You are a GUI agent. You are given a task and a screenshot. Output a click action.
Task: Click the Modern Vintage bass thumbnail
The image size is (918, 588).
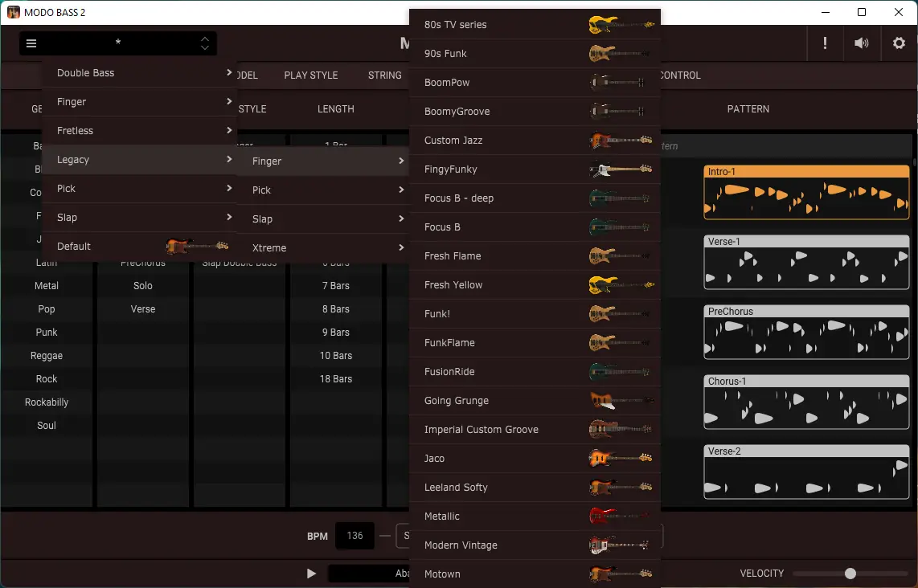coord(620,545)
